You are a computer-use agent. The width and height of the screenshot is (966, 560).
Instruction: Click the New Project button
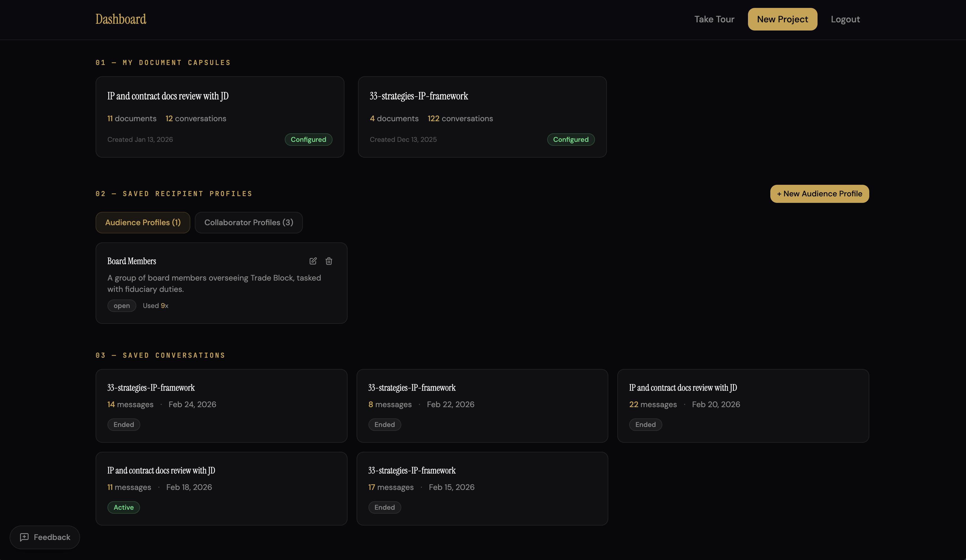[782, 19]
